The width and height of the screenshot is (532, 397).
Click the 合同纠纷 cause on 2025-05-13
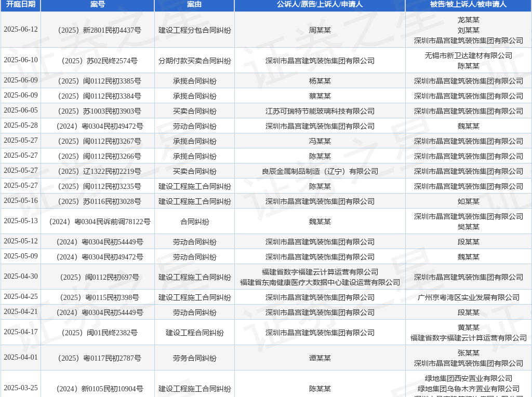pyautogui.click(x=194, y=222)
